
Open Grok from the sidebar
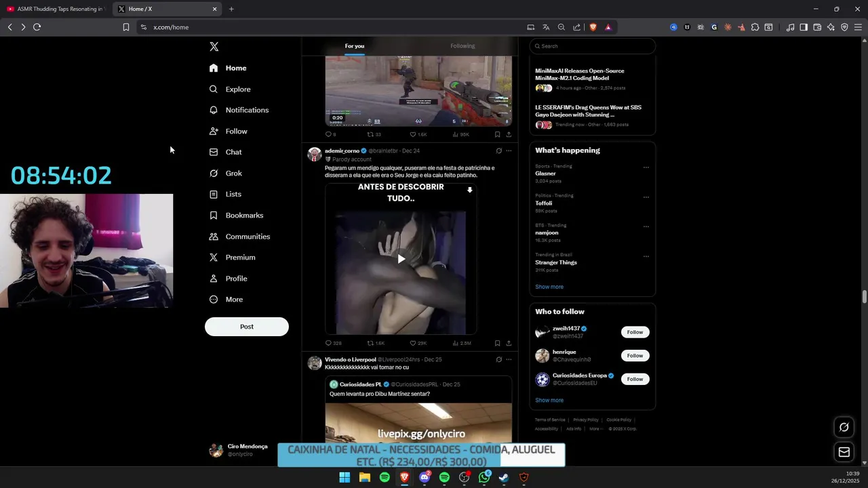pos(225,173)
